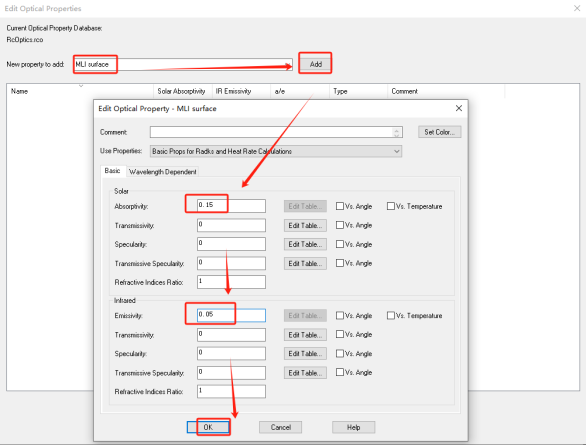The image size is (586, 446).
Task: Click the Solar Specularity input field
Action: (x=231, y=244)
